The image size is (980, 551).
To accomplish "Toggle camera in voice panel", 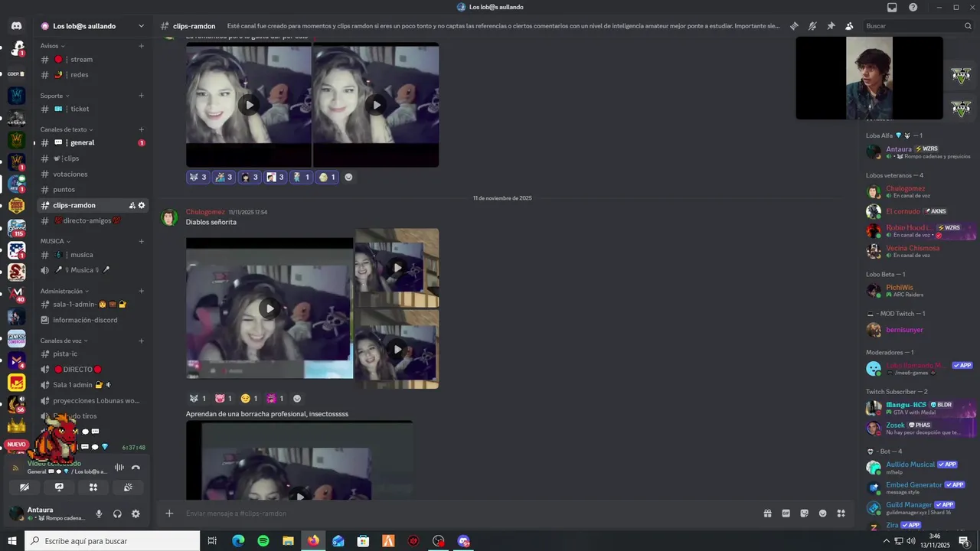I will pyautogui.click(x=24, y=487).
